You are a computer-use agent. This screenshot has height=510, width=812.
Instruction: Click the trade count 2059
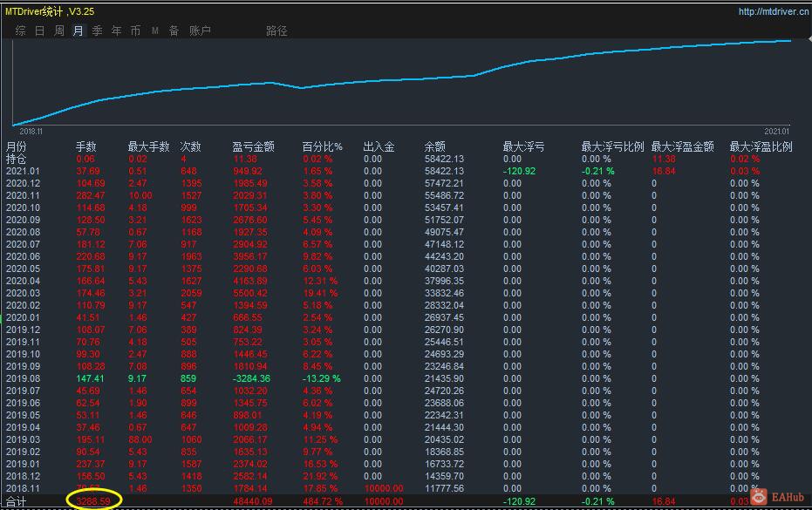191,293
